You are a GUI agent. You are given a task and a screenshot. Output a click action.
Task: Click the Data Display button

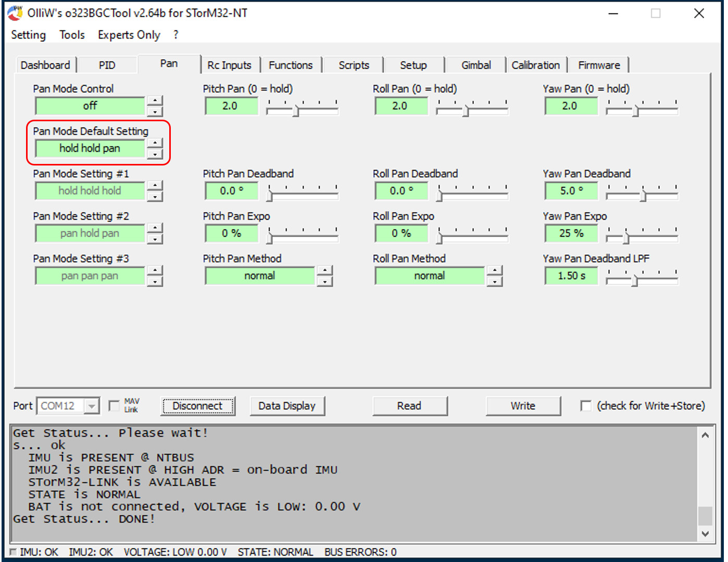pyautogui.click(x=287, y=406)
